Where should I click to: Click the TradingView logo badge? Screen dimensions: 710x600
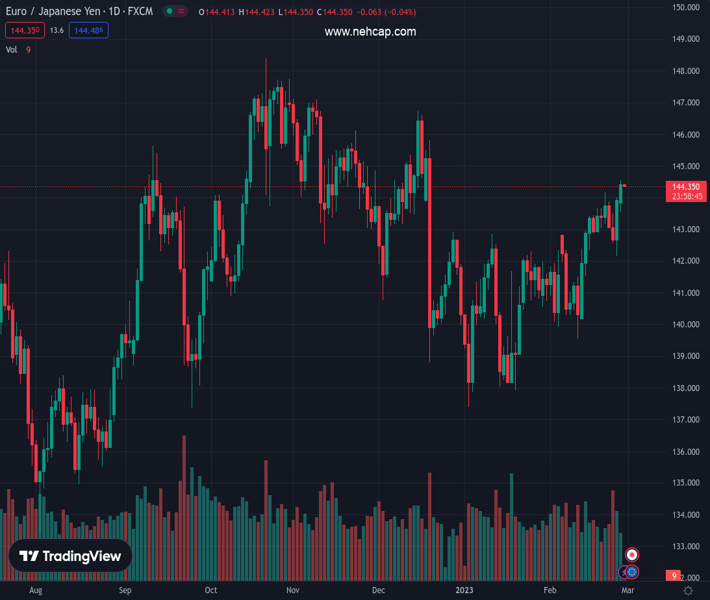click(x=70, y=556)
